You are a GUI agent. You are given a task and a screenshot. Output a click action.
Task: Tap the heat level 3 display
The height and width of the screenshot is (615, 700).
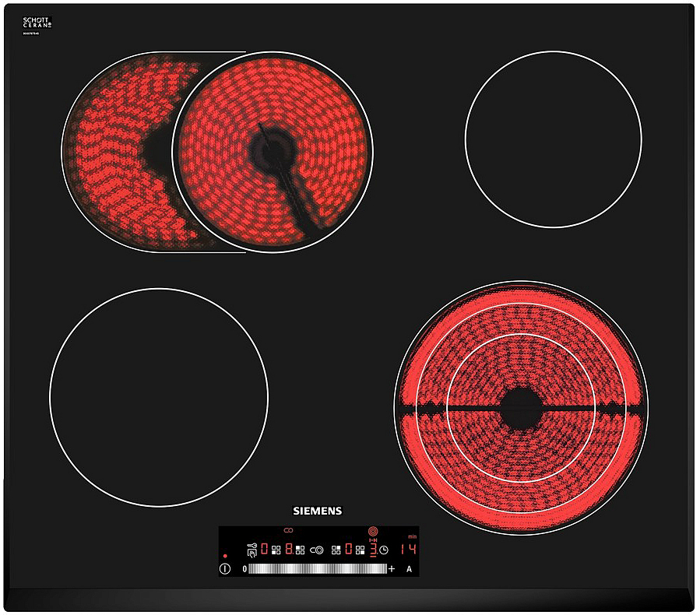(372, 550)
